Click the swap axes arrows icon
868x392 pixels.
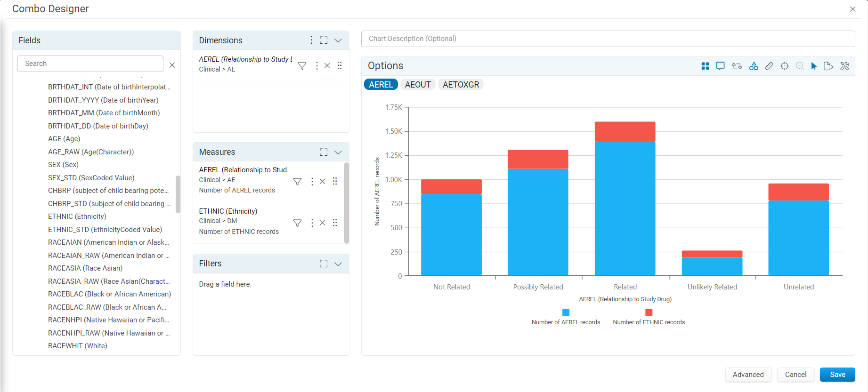tap(737, 66)
